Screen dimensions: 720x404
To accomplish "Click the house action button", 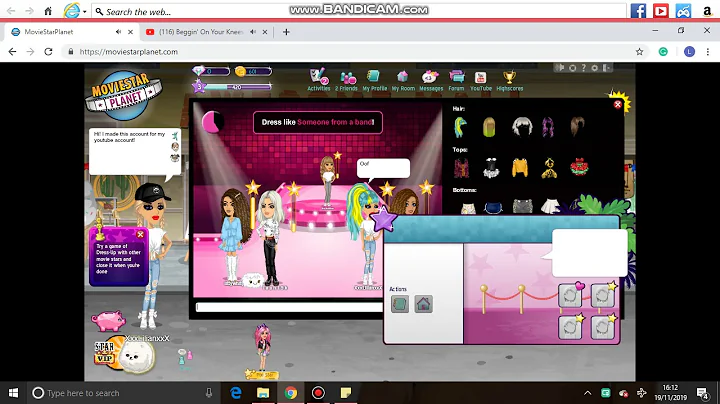I will (x=423, y=304).
